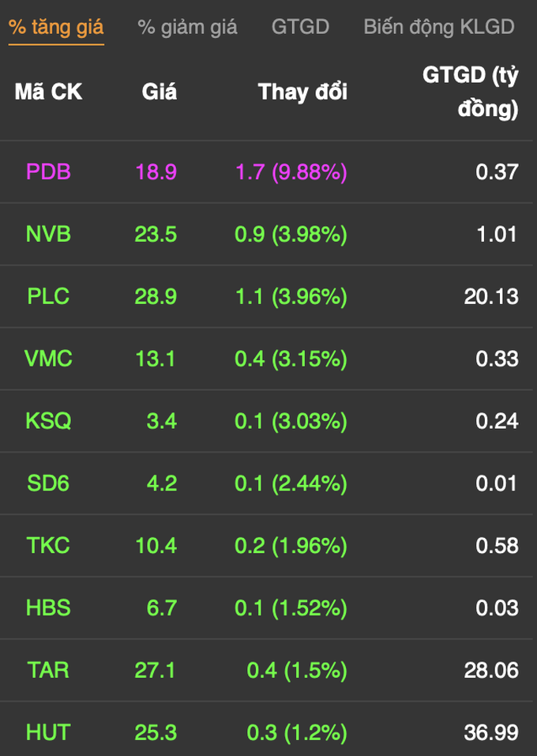Select the PLC stock symbol
Screen dimensions: 537x756
pyautogui.click(x=48, y=296)
